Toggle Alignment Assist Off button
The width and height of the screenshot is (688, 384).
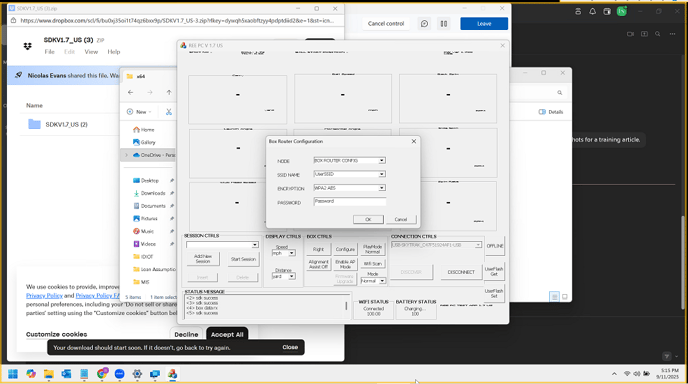(x=319, y=264)
